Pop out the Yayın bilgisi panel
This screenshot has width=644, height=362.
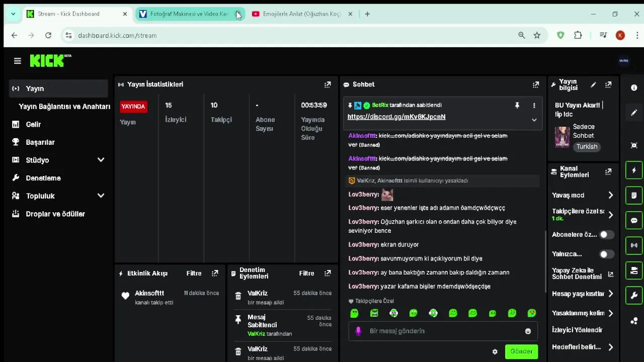[x=608, y=85]
